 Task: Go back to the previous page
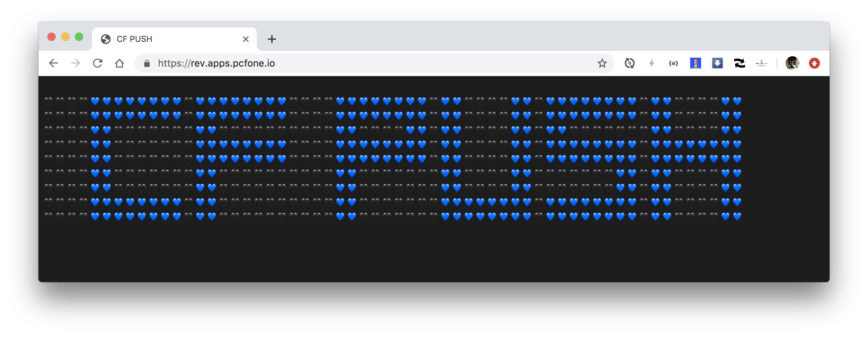coord(54,63)
